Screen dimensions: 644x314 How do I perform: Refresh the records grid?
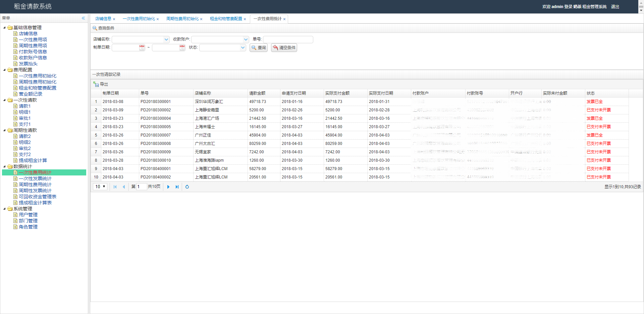(x=187, y=187)
